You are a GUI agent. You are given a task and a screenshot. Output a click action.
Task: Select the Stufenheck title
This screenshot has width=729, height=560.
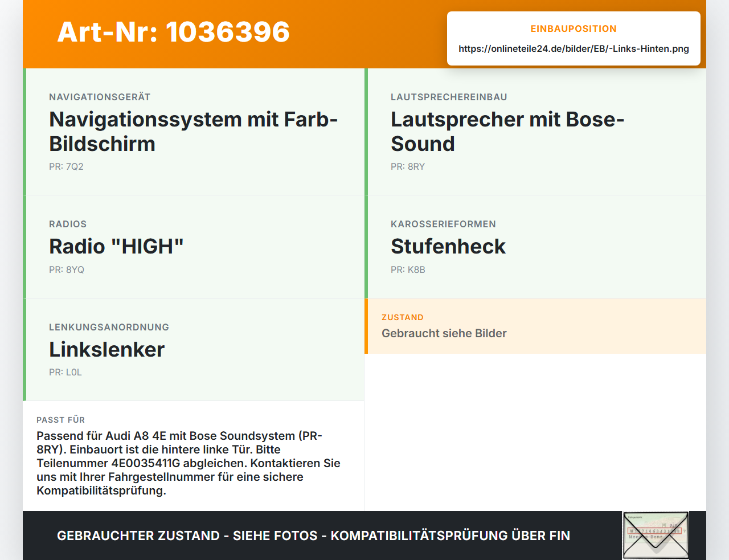click(x=448, y=247)
